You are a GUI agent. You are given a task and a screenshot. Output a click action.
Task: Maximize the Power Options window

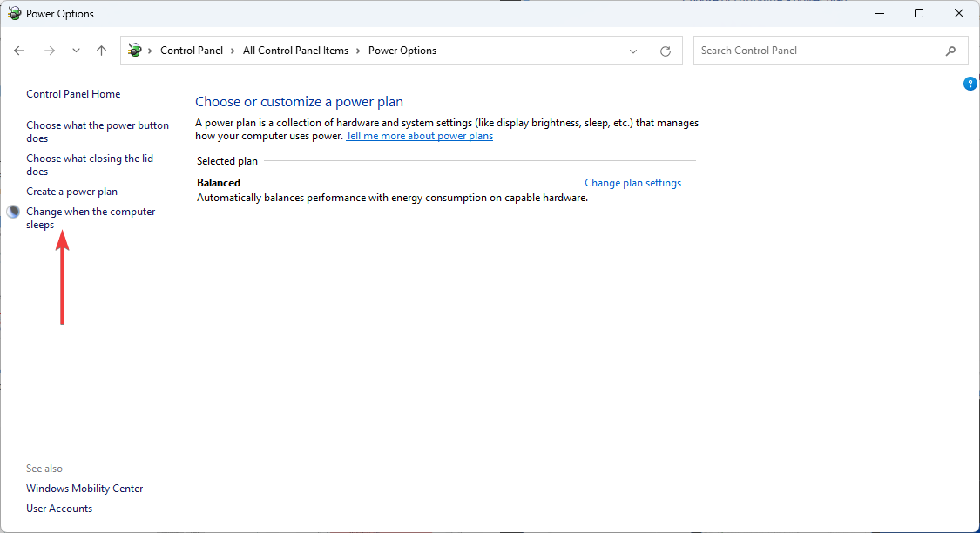[x=919, y=13]
